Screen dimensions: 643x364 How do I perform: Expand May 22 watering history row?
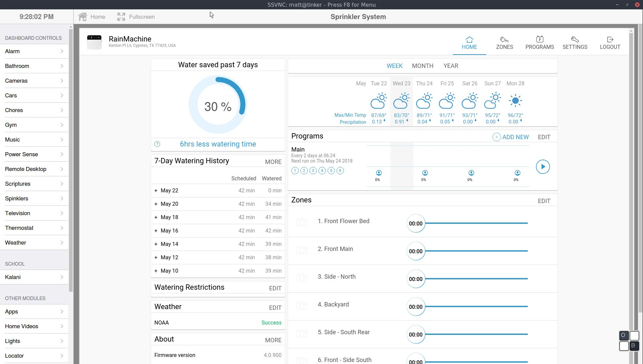[156, 191]
